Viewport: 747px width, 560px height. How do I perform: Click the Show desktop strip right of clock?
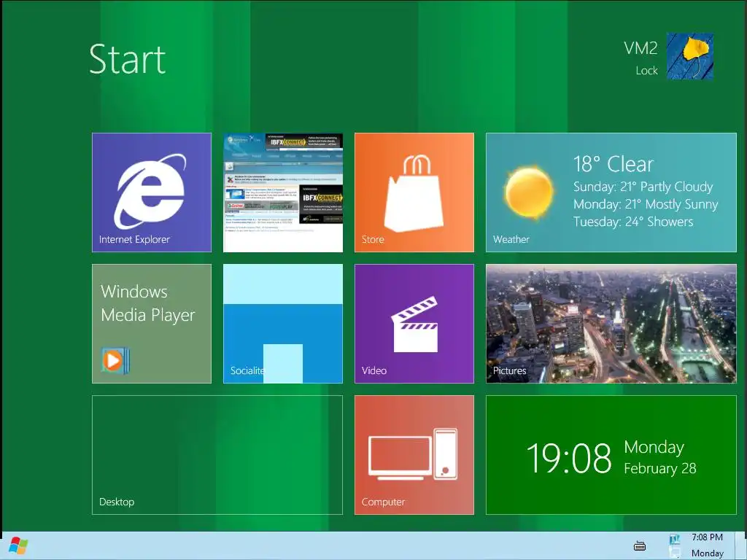pyautogui.click(x=741, y=545)
